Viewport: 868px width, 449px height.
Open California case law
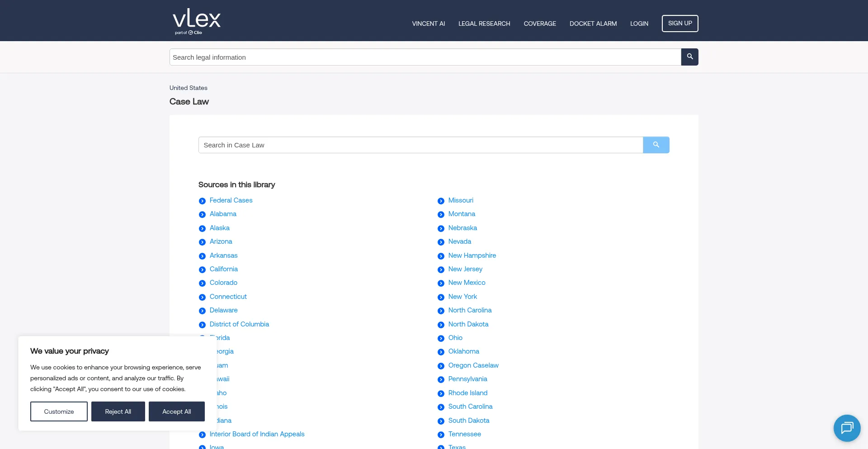223,269
